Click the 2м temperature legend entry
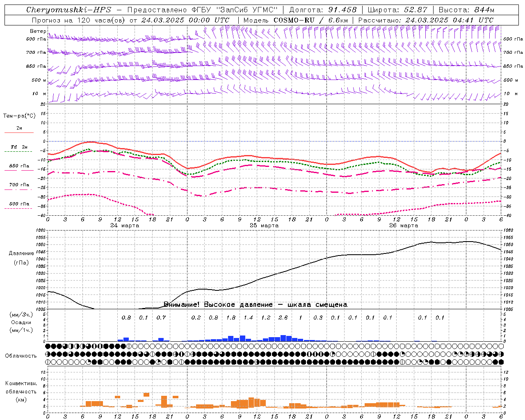 19,128
